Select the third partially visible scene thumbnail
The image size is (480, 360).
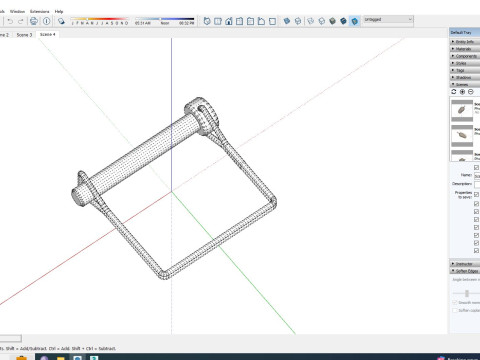point(462,156)
